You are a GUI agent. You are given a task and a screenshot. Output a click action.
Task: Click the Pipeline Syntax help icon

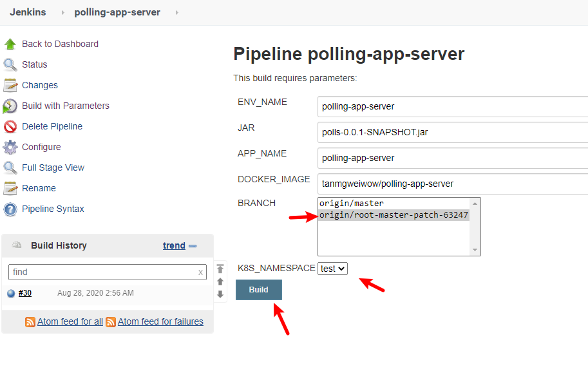pyautogui.click(x=10, y=209)
